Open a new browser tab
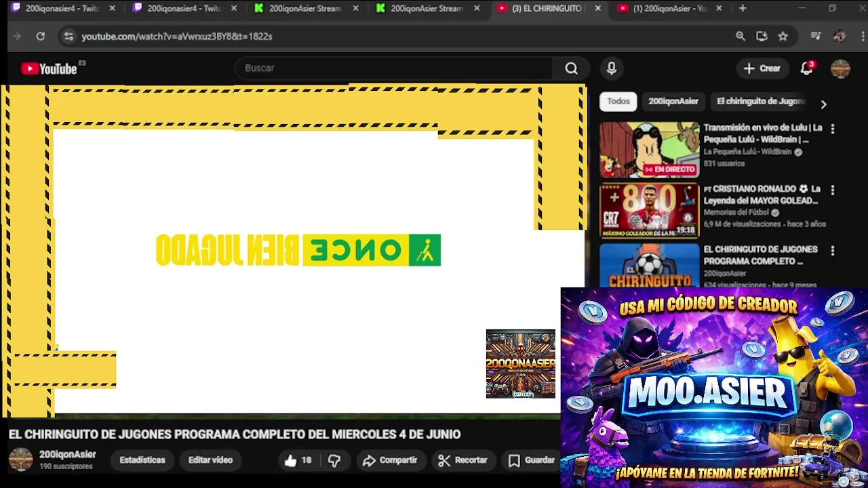Image resolution: width=868 pixels, height=488 pixels. pos(743,8)
